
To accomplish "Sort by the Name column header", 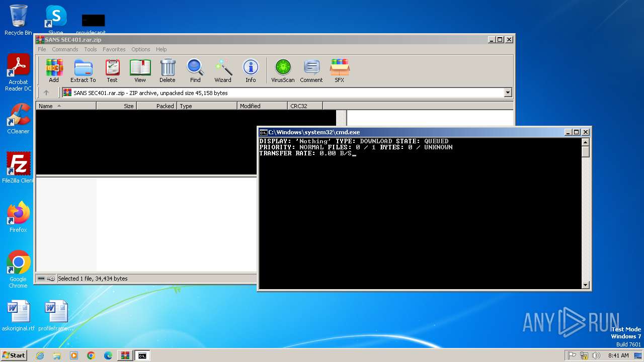I will [66, 106].
